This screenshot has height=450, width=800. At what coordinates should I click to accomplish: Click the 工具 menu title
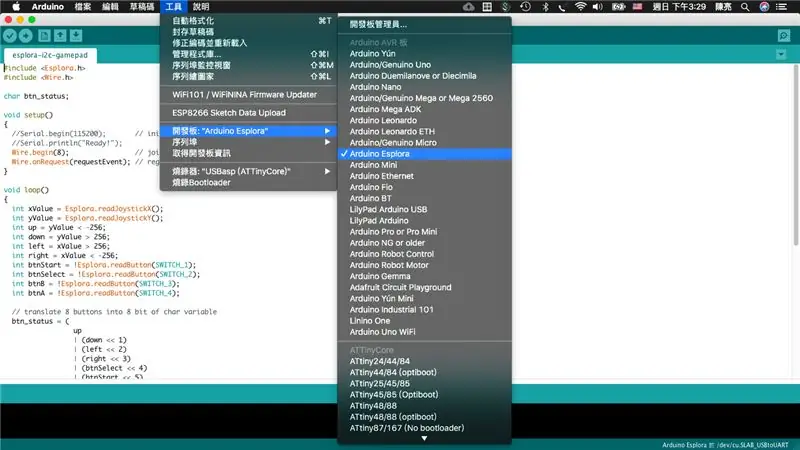coord(173,7)
